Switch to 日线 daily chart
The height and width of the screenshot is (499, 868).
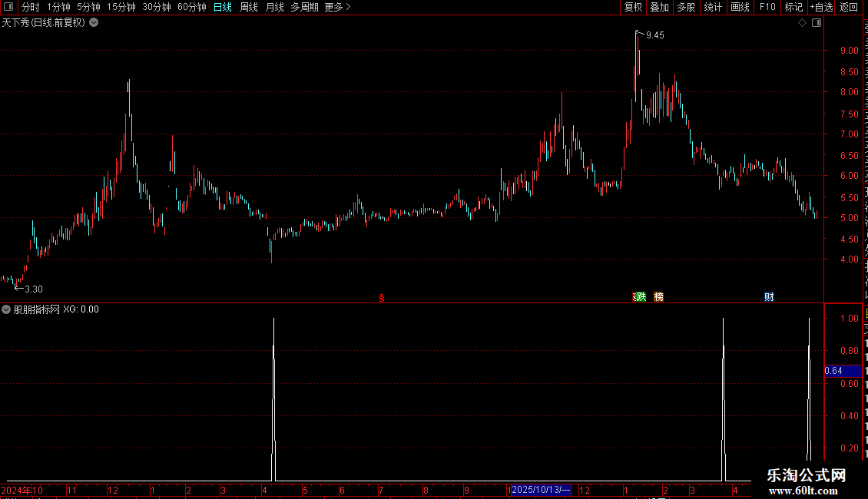click(x=223, y=7)
